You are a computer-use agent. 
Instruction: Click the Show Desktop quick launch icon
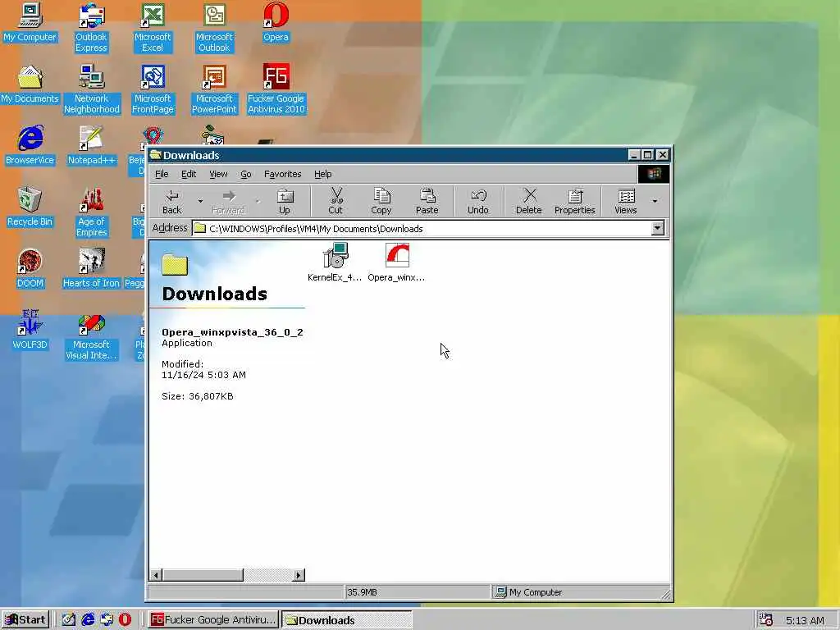point(69,620)
